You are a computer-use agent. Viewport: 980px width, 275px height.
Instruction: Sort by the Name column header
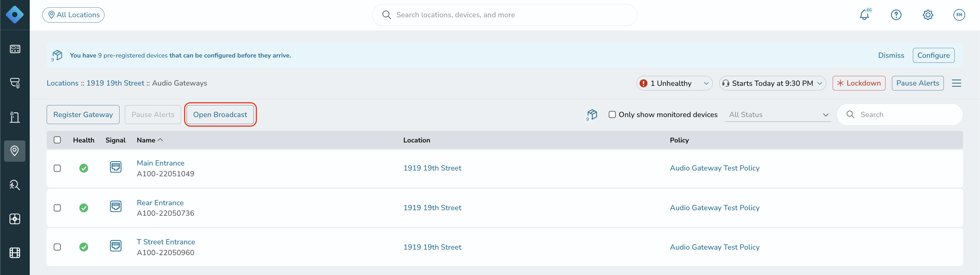click(150, 140)
